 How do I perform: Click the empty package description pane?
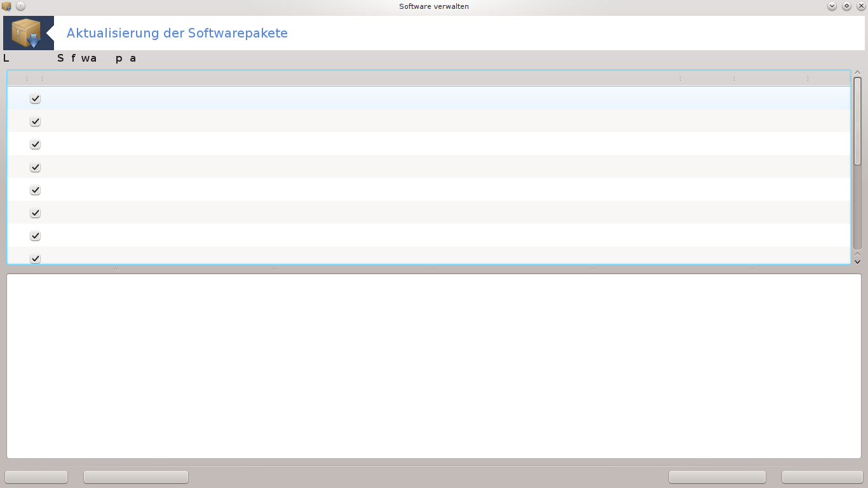tap(433, 365)
